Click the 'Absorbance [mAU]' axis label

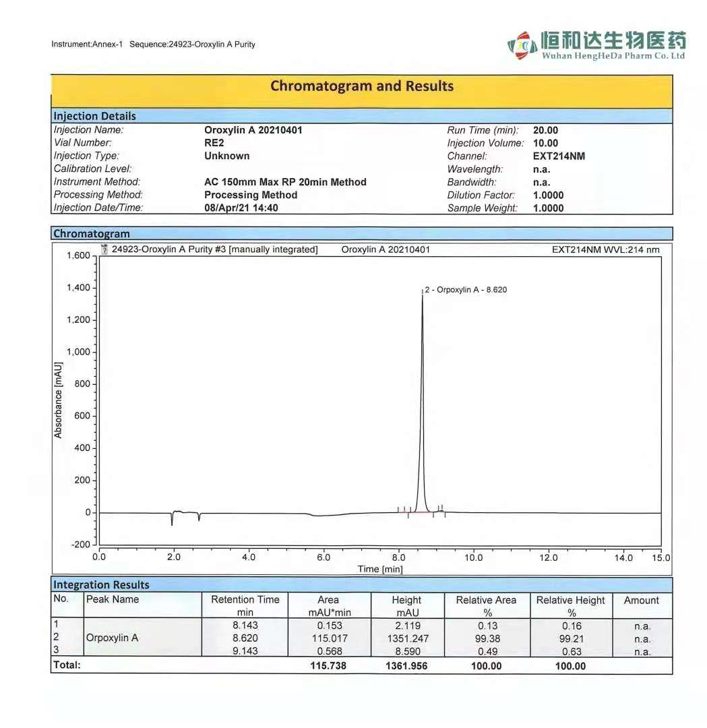click(58, 400)
